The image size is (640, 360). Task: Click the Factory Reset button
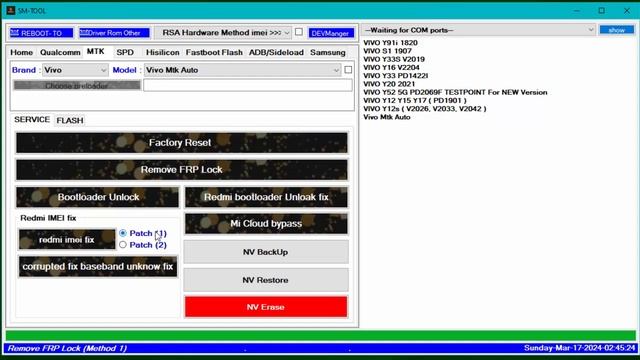tap(182, 143)
